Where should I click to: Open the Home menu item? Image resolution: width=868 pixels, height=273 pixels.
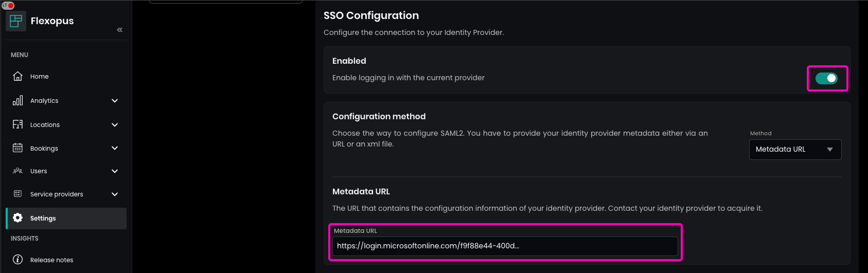tap(40, 77)
